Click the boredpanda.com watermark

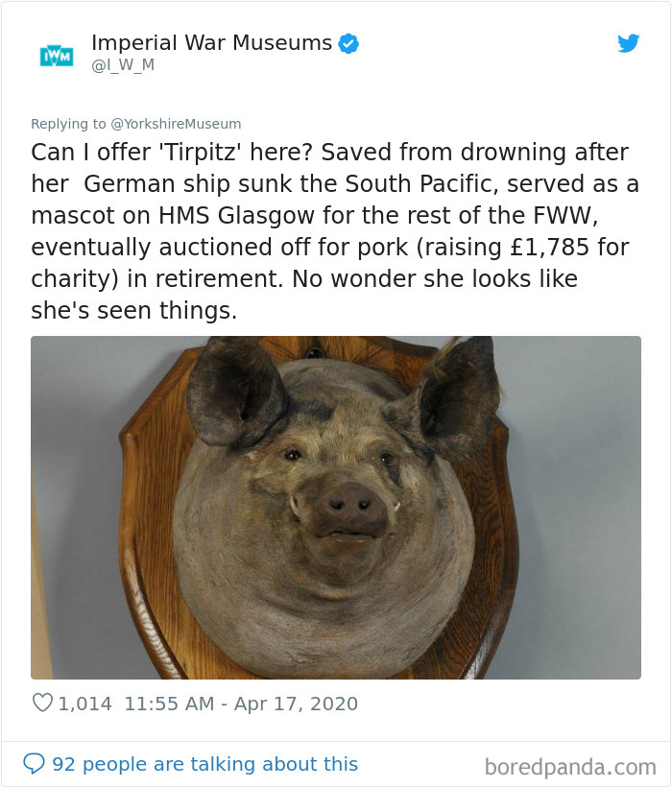(x=570, y=768)
